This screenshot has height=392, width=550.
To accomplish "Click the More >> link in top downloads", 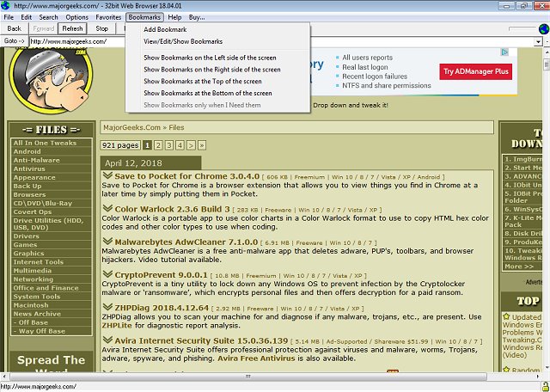I will (x=519, y=266).
